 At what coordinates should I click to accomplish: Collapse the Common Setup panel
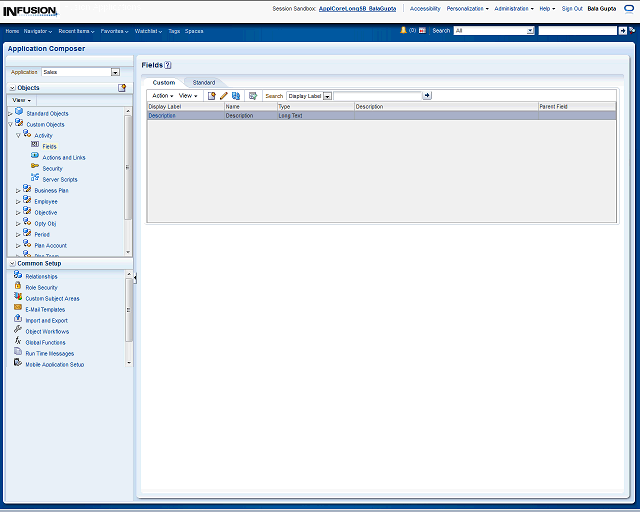click(11, 263)
